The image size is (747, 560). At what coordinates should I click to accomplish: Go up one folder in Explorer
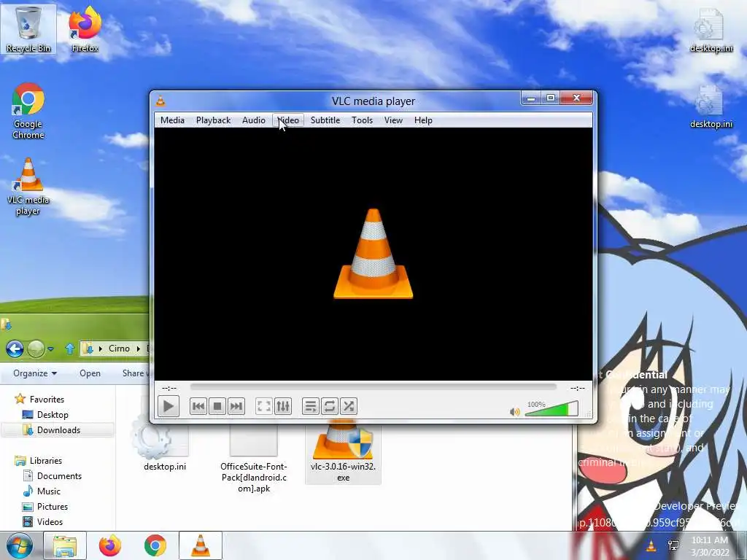(x=69, y=349)
